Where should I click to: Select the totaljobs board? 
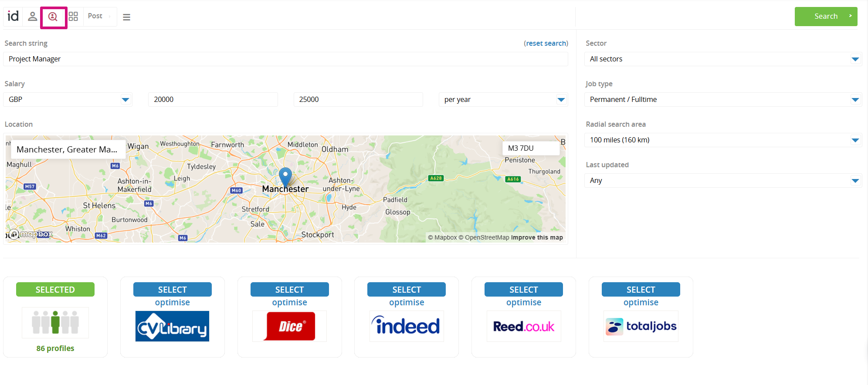click(x=641, y=290)
